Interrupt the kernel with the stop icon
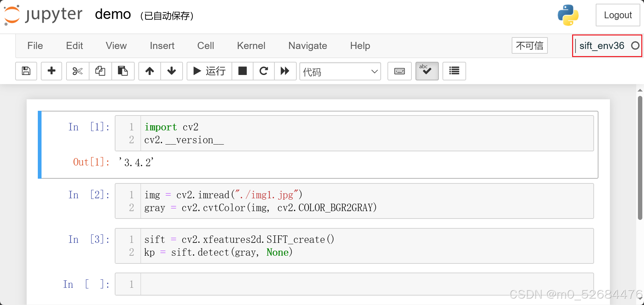 pyautogui.click(x=242, y=71)
